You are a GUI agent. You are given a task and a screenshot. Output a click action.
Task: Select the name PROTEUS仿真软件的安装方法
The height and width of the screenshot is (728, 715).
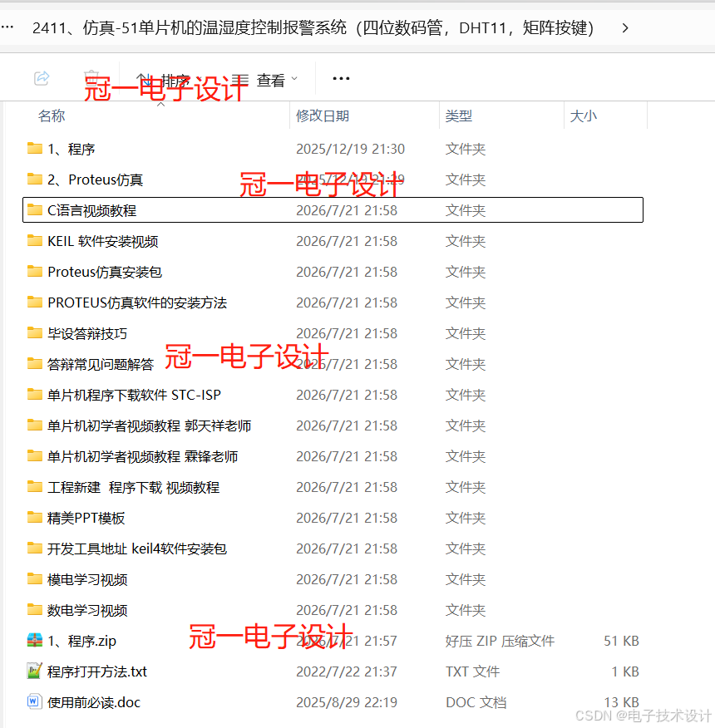tap(137, 303)
